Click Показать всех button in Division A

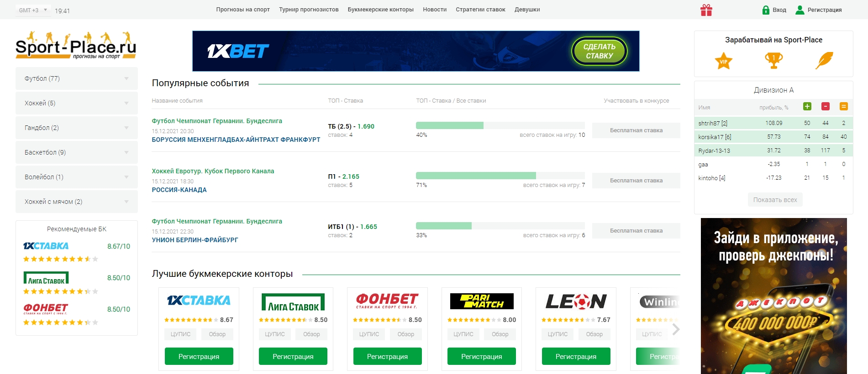click(775, 200)
